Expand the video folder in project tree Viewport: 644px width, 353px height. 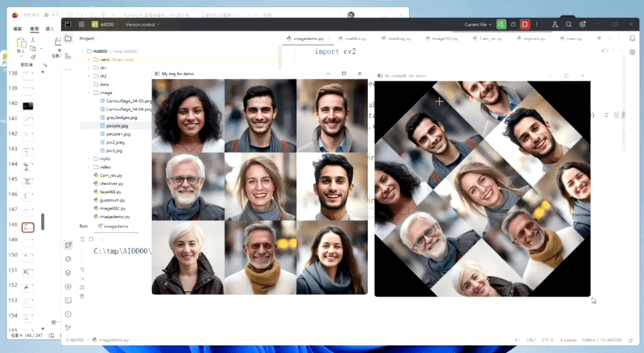click(x=89, y=166)
